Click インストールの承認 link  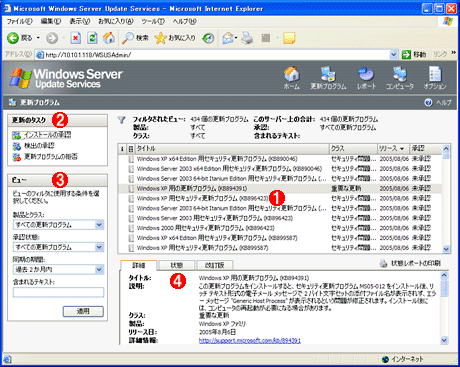click(x=47, y=135)
